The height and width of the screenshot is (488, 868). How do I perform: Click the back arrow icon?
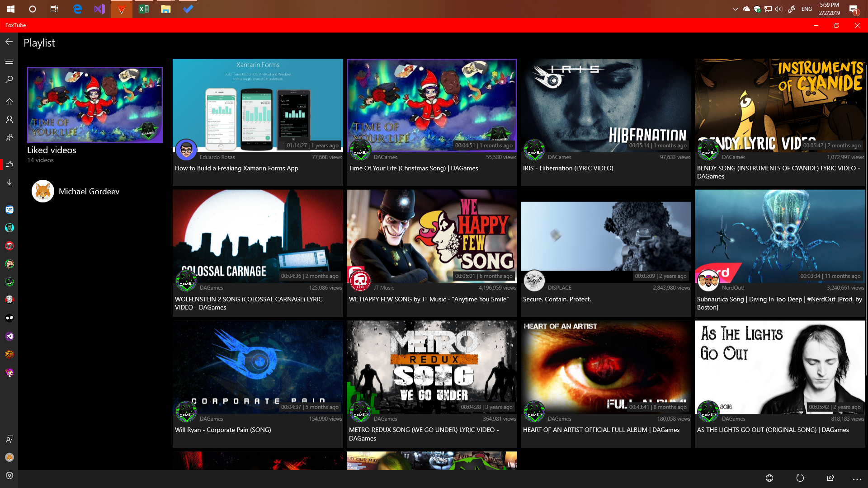click(9, 42)
